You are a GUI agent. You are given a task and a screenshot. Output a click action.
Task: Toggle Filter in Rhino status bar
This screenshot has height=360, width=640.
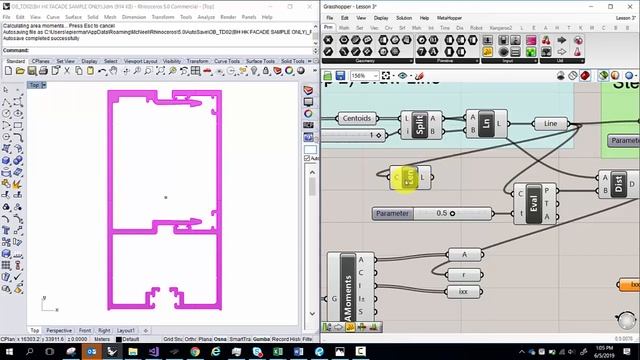coord(307,339)
